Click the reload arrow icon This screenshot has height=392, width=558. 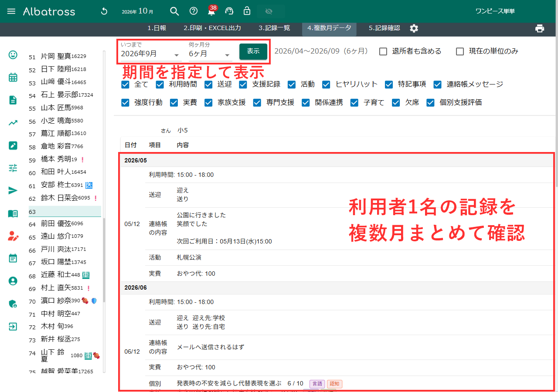point(104,11)
